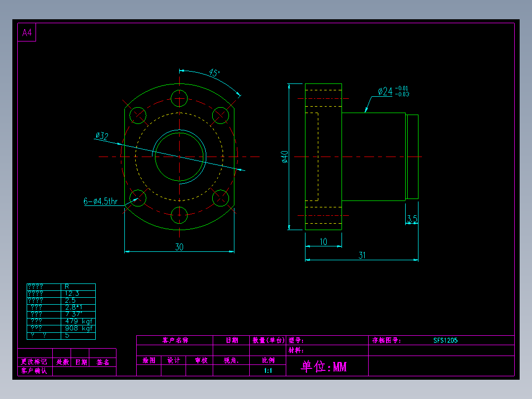
Task: Click the 存档图号 title block label
Action: coord(386,340)
